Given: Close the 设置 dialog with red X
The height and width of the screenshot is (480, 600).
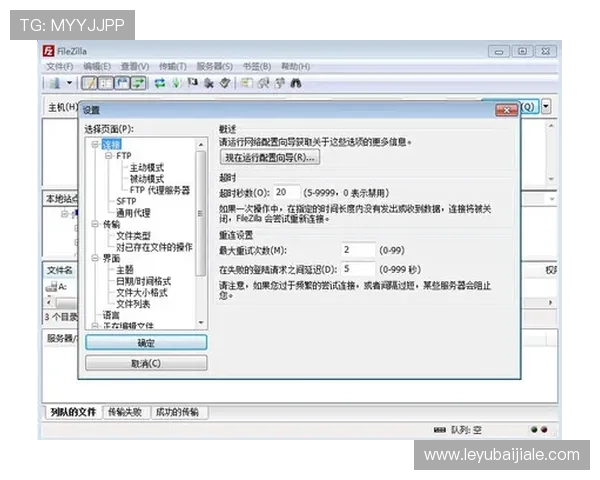Looking at the screenshot, I should tap(506, 110).
